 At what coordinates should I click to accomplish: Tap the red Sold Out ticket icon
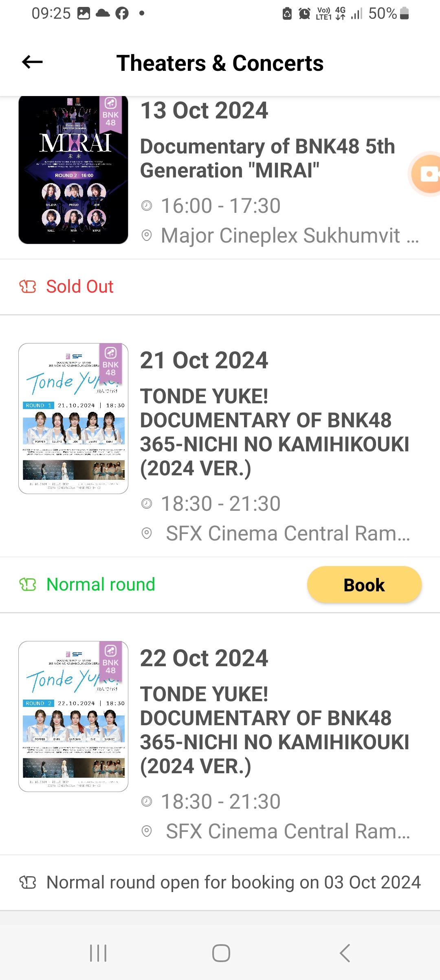pos(28,287)
